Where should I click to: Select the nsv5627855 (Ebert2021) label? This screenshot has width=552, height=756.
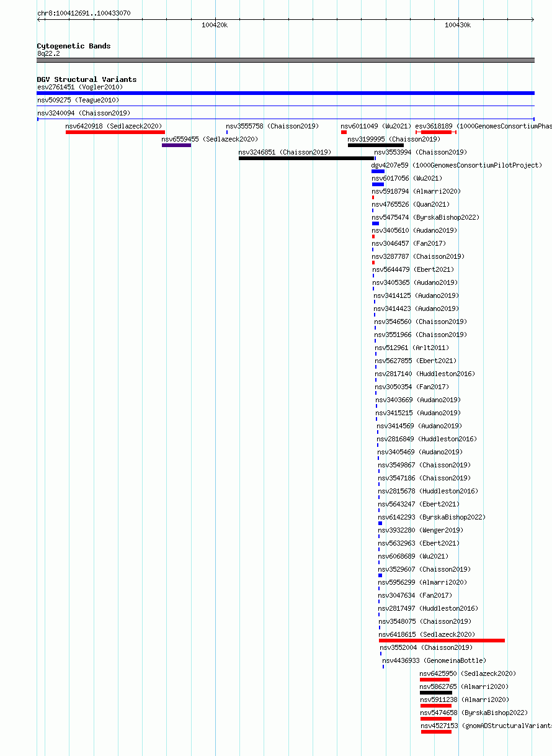tap(416, 361)
